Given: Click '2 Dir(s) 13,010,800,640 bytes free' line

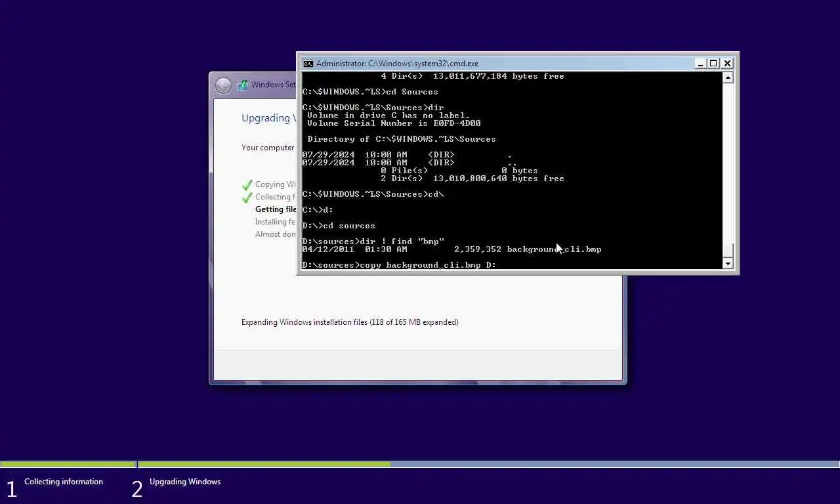Looking at the screenshot, I should click(x=472, y=178).
